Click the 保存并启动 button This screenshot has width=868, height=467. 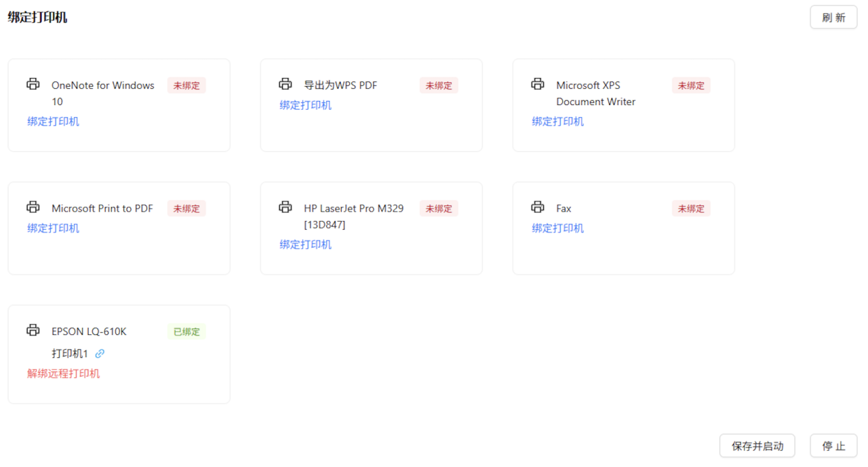[757, 446]
